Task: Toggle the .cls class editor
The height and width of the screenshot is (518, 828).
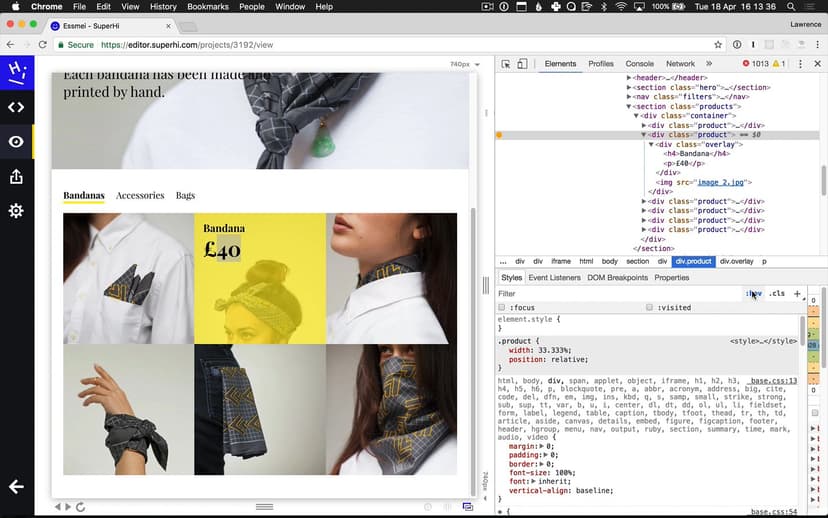Action: [x=776, y=294]
